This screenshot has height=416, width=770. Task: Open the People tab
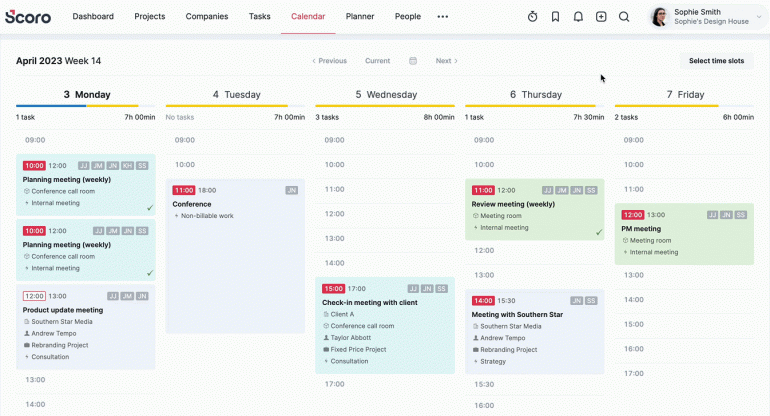[x=408, y=16]
